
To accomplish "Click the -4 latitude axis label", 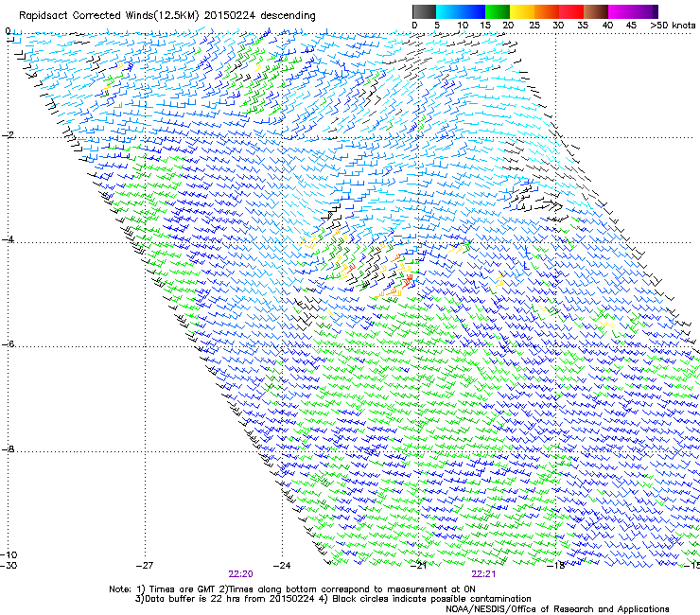I will pos(8,239).
